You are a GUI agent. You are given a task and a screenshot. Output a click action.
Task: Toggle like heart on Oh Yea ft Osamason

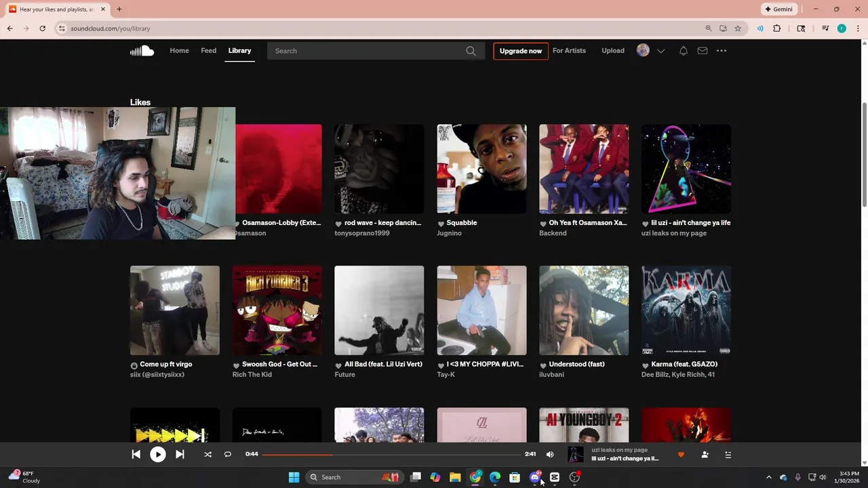click(x=543, y=223)
